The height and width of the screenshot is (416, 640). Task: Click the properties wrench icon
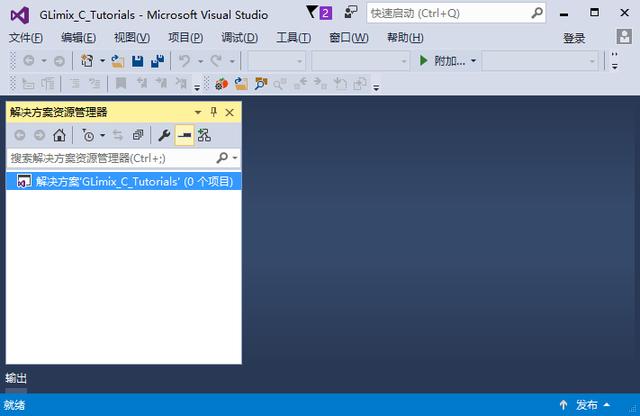tap(164, 135)
